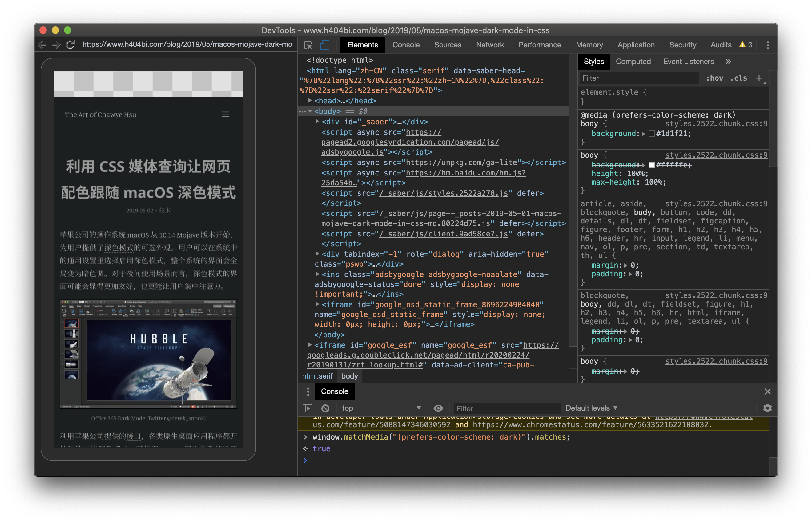Clear the console with the ban icon
The height and width of the screenshot is (522, 812).
point(325,408)
